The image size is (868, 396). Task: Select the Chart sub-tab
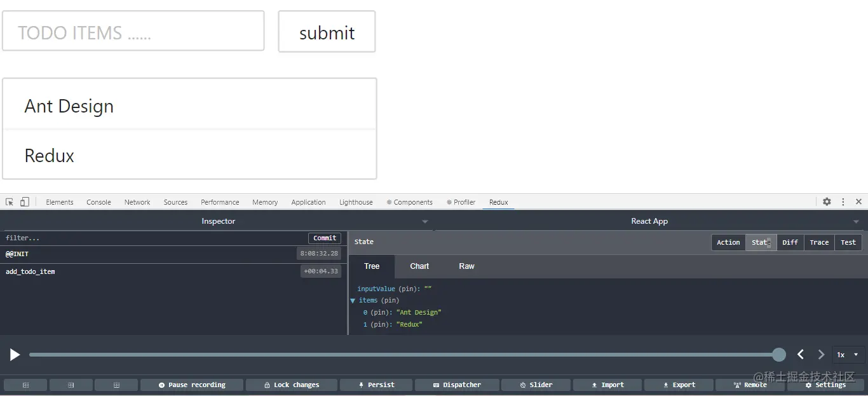[x=419, y=266]
